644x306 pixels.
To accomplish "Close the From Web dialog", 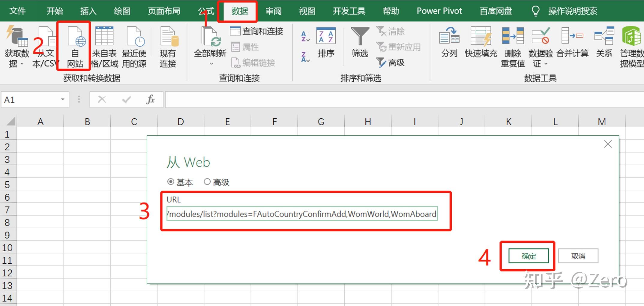I will pos(608,144).
